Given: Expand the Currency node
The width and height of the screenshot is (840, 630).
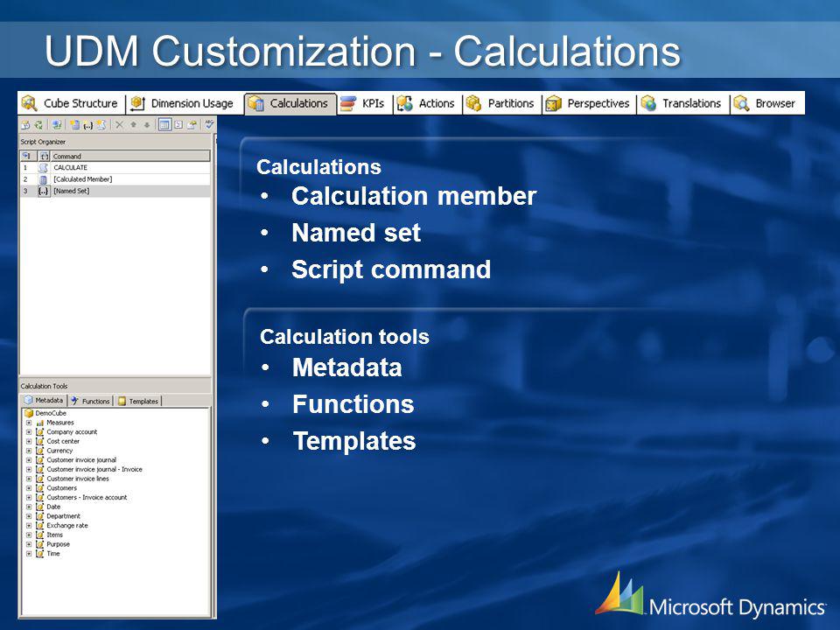Looking at the screenshot, I should (29, 451).
